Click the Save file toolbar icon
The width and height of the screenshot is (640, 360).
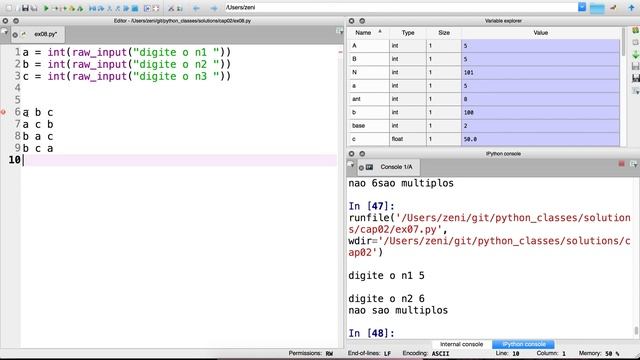pos(25,8)
